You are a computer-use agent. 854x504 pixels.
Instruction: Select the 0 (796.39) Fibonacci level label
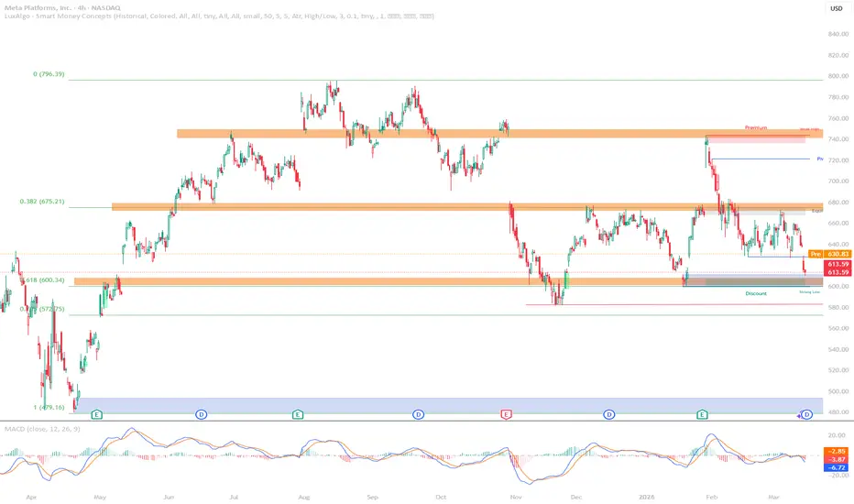click(x=49, y=74)
